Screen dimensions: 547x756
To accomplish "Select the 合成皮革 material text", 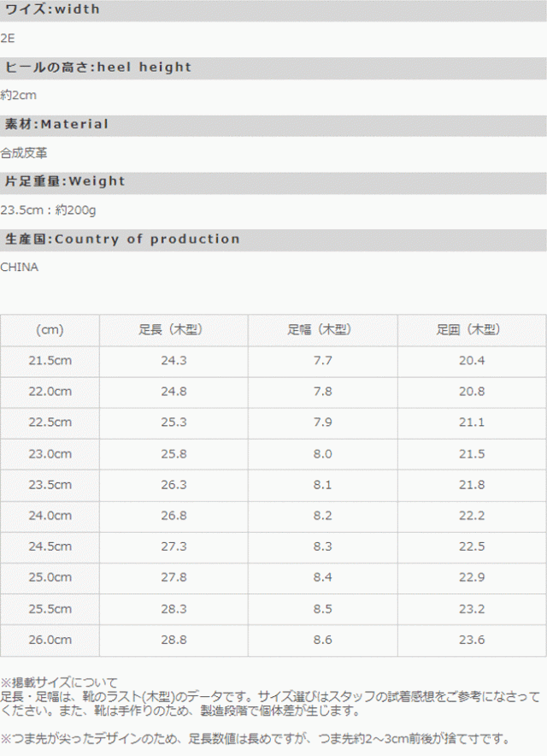I will 24,153.
